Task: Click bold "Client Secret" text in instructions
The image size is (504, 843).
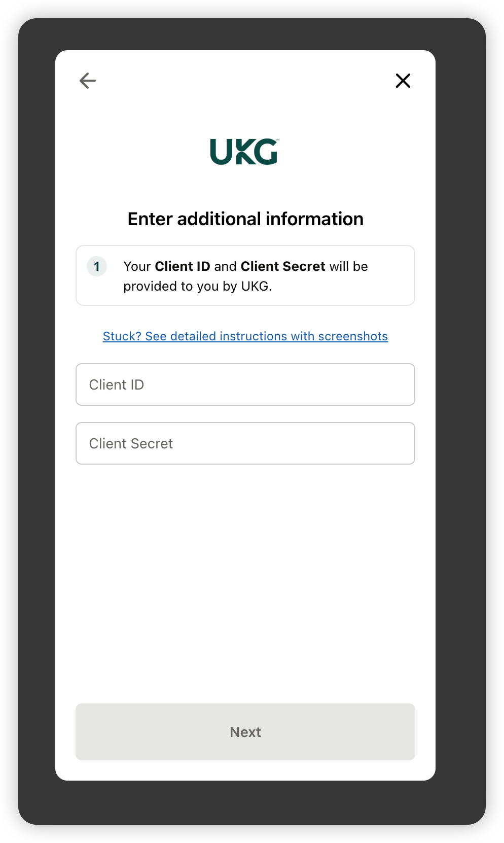Action: click(283, 266)
